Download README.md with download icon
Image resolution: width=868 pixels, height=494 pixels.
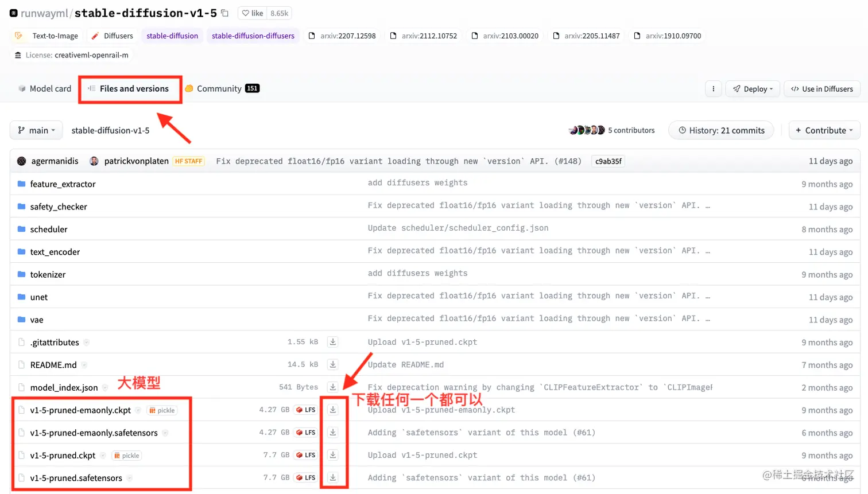coord(332,364)
